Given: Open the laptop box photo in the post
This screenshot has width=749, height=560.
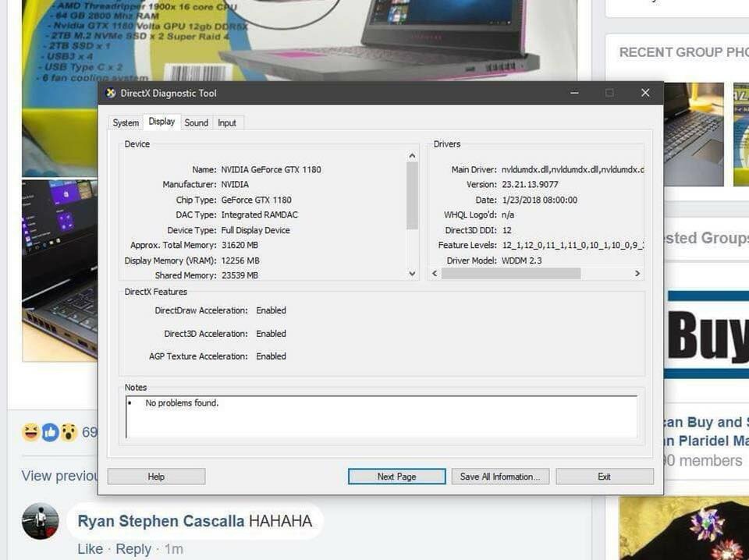Looking at the screenshot, I should [x=299, y=41].
